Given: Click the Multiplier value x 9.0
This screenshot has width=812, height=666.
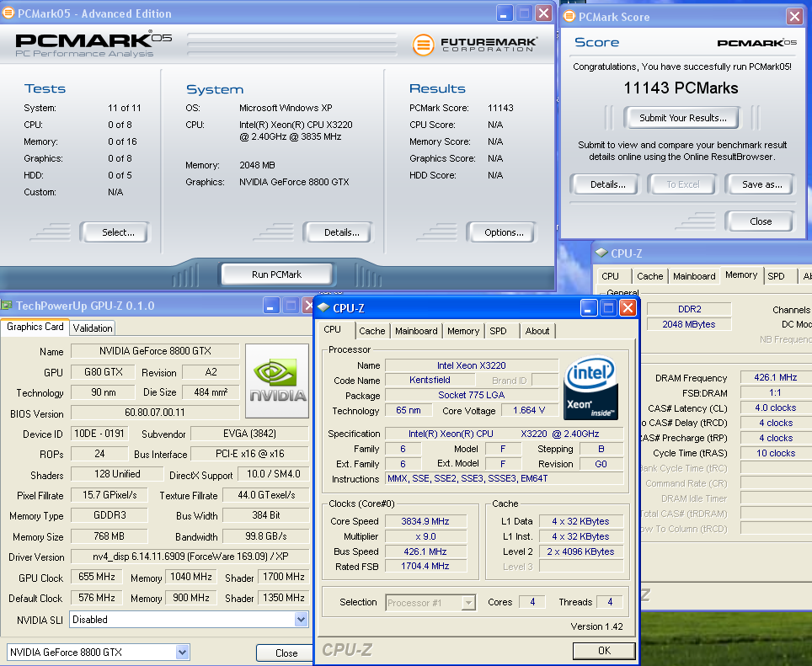Looking at the screenshot, I should coord(425,536).
